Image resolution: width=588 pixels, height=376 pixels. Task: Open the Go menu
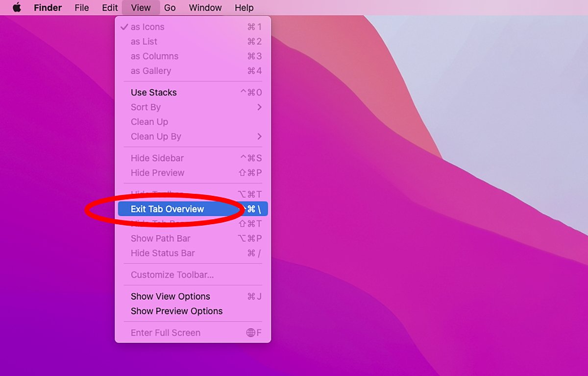click(x=170, y=8)
